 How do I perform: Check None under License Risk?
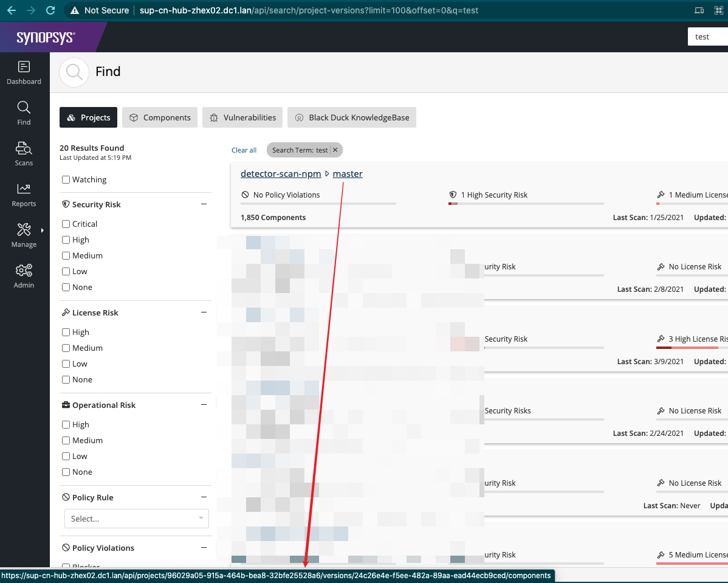coord(66,379)
